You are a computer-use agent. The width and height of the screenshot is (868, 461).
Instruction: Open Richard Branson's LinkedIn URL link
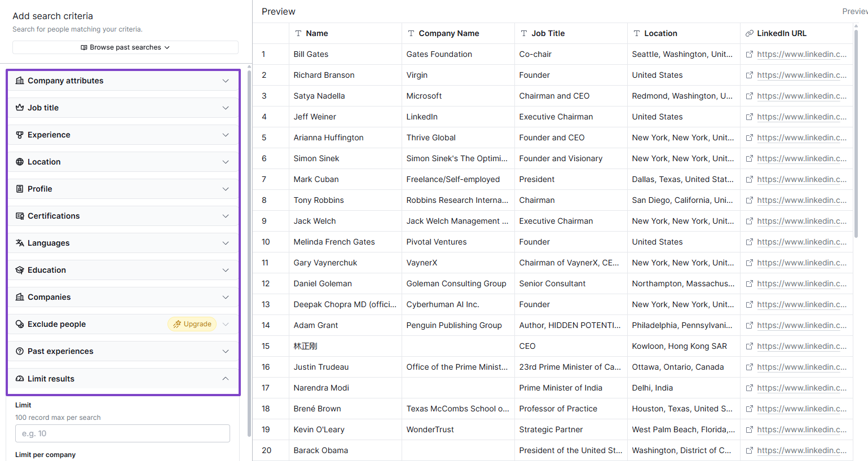coord(801,75)
